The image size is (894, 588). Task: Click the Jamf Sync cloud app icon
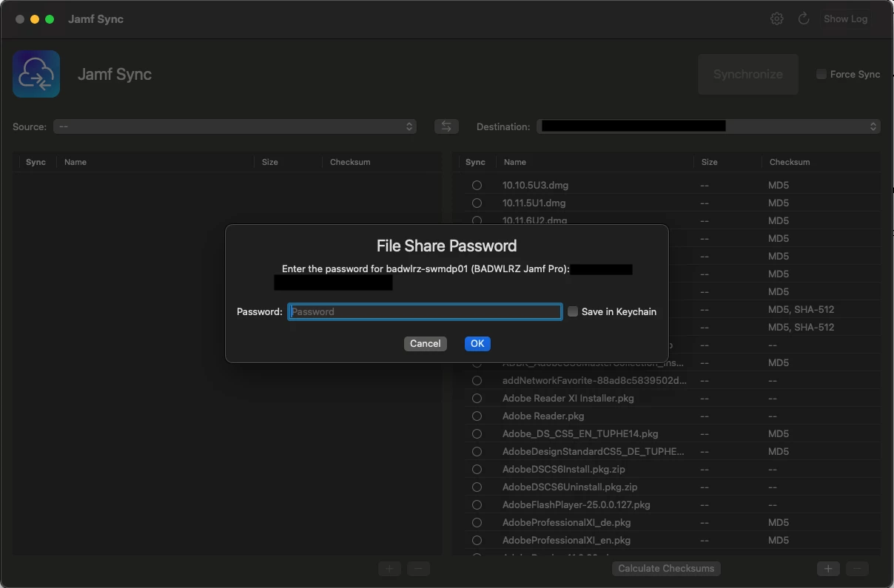pos(36,74)
